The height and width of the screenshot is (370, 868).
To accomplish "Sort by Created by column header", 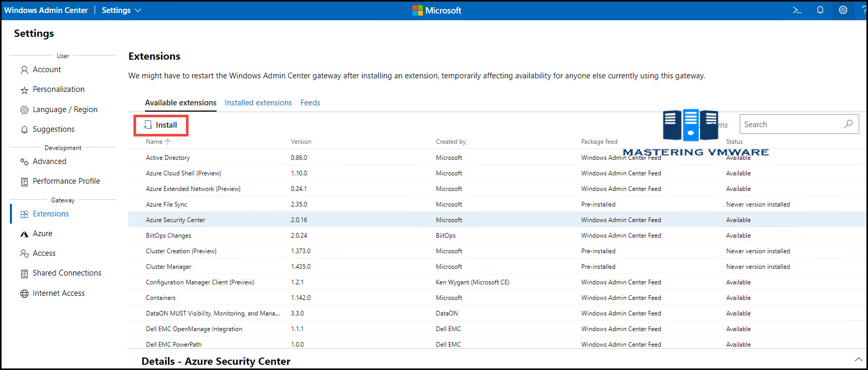I will pyautogui.click(x=451, y=142).
